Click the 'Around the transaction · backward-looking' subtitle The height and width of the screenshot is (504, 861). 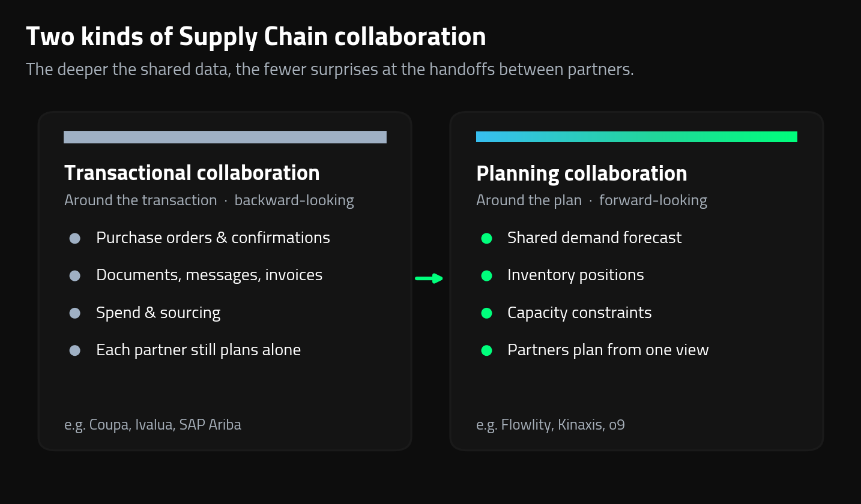coord(209,200)
